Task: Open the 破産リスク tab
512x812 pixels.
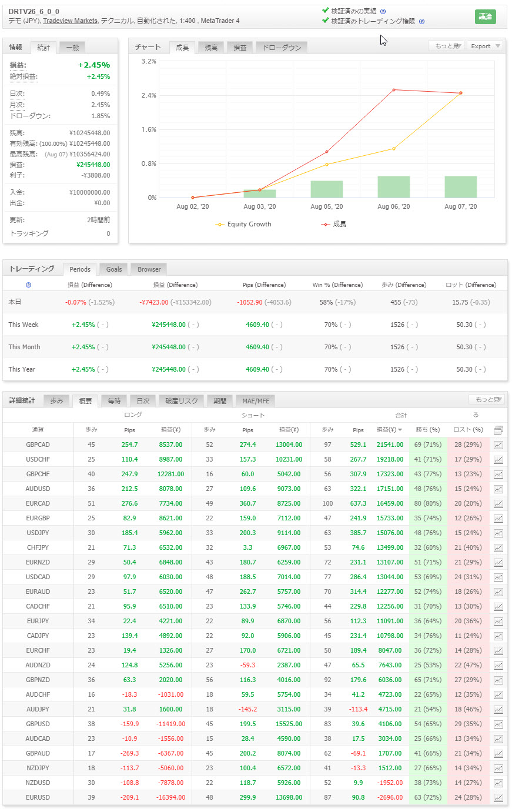Action: 182,401
